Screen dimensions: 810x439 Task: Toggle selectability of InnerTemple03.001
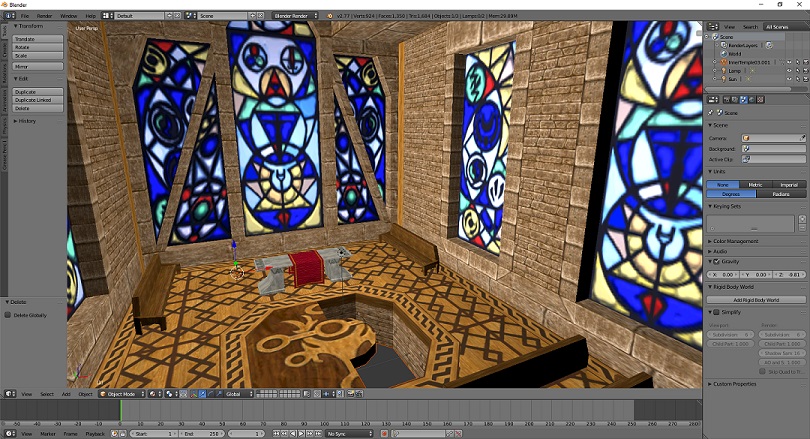click(798, 62)
